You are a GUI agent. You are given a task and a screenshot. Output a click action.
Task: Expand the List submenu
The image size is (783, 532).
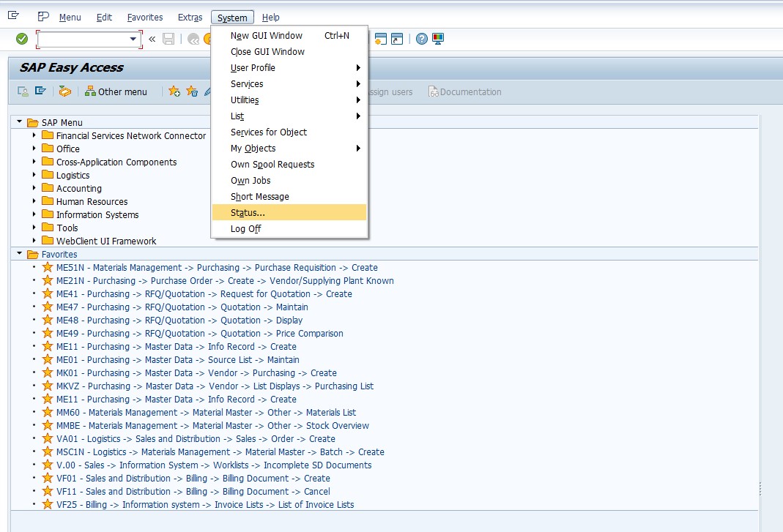(289, 116)
